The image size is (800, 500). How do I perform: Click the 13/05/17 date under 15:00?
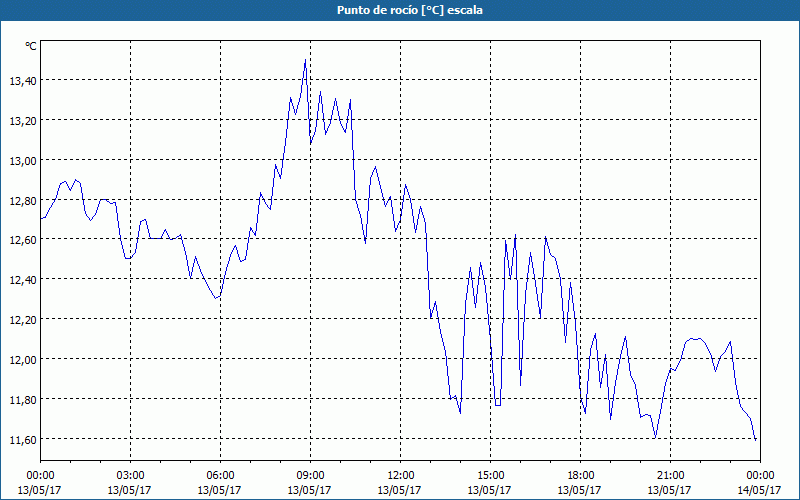point(489,490)
